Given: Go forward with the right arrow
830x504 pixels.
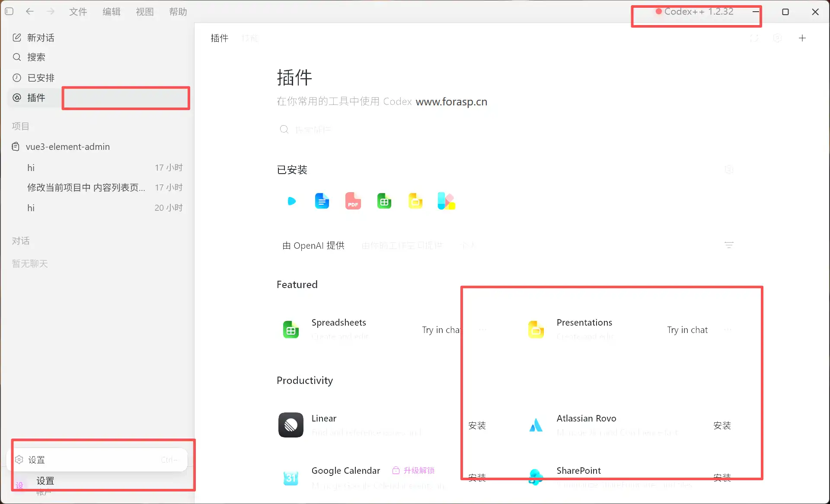Looking at the screenshot, I should (51, 11).
